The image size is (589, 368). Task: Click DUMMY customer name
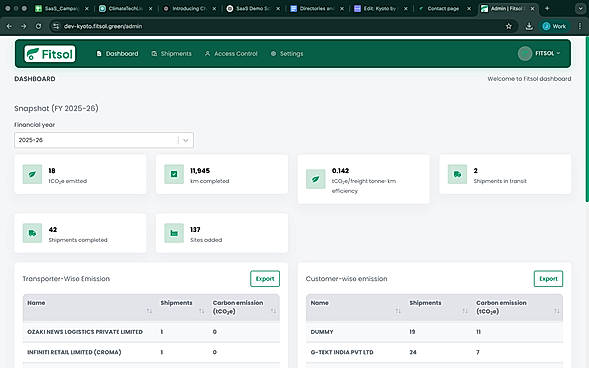coord(322,332)
